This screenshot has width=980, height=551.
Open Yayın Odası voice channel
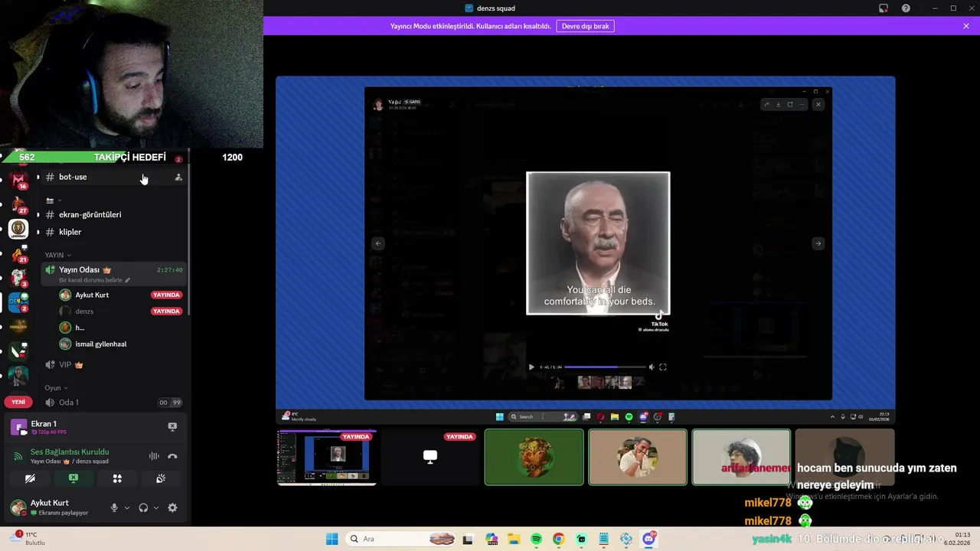tap(113, 273)
